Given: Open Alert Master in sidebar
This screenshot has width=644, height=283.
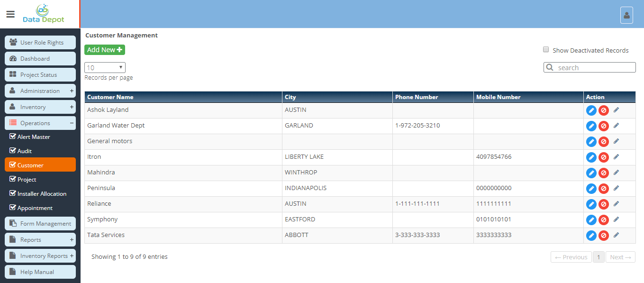Looking at the screenshot, I should tap(34, 137).
